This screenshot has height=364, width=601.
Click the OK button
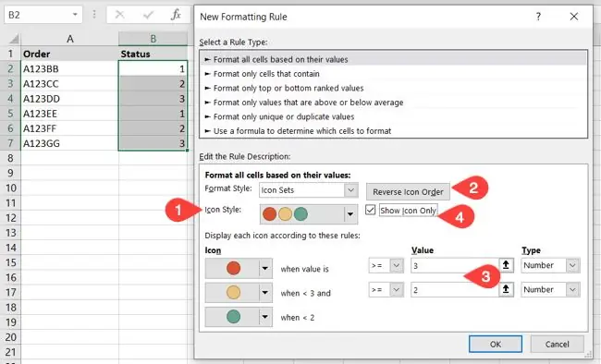(496, 344)
